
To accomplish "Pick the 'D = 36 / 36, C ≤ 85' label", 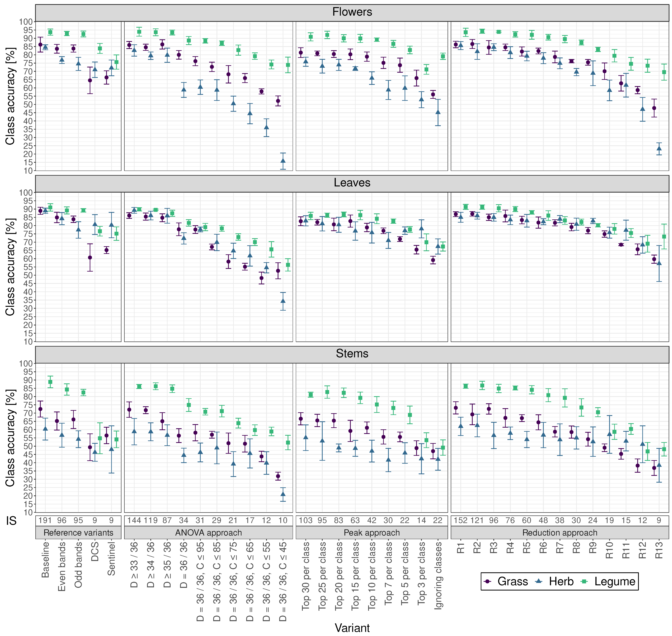I will pyautogui.click(x=217, y=582).
